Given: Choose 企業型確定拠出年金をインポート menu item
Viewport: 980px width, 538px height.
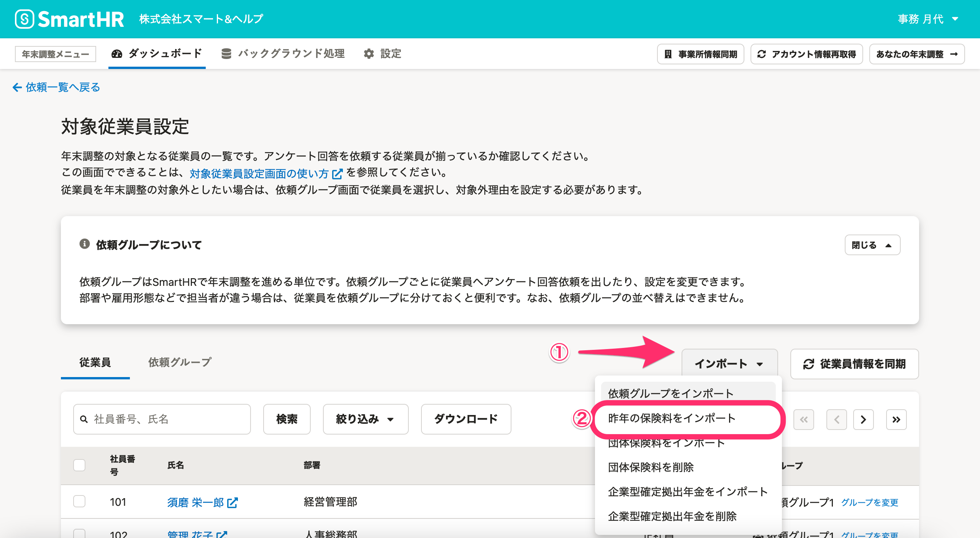Looking at the screenshot, I should point(688,492).
